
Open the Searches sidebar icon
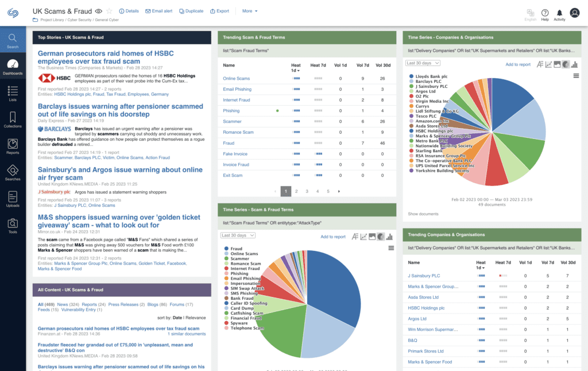click(13, 172)
